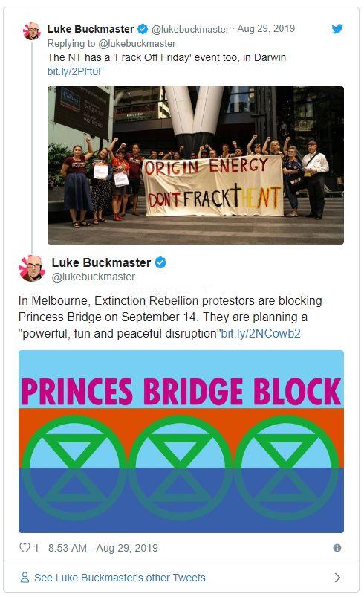Expand chevron arrow for other Tweets
This screenshot has height=597, width=364.
(337, 578)
